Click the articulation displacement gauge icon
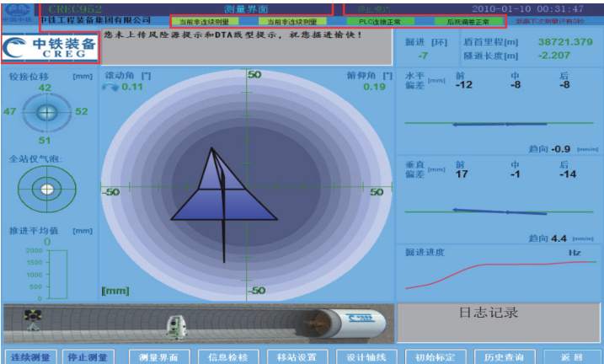The image size is (604, 364). [x=46, y=112]
